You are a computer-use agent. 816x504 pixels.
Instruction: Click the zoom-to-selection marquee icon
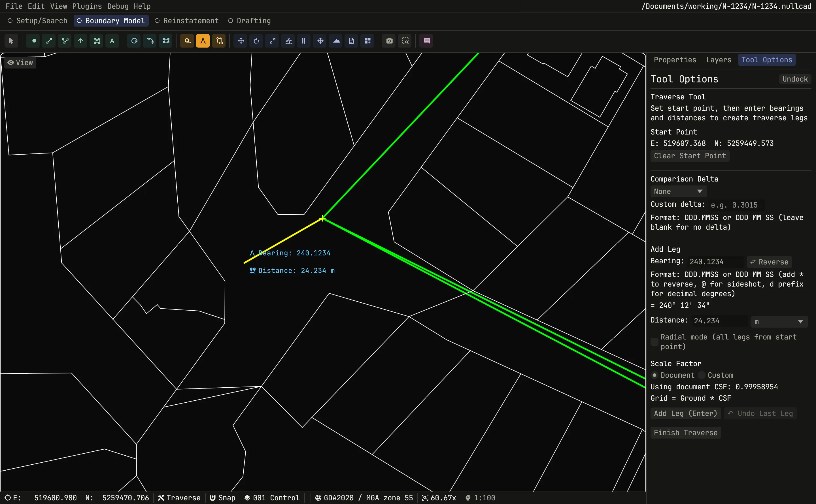[x=405, y=41]
